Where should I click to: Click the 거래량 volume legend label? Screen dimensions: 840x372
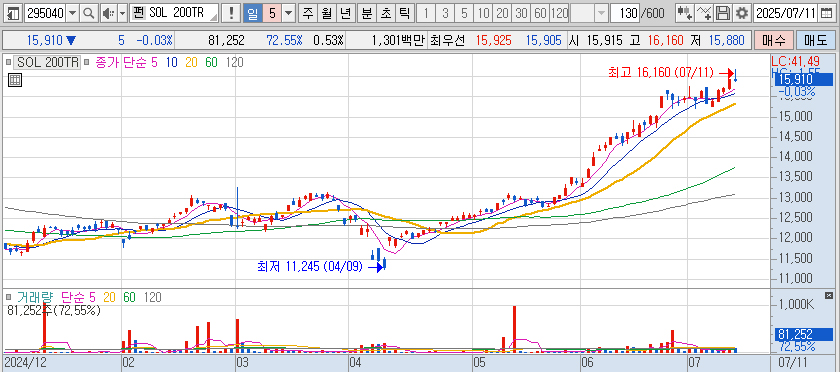pyautogui.click(x=35, y=296)
